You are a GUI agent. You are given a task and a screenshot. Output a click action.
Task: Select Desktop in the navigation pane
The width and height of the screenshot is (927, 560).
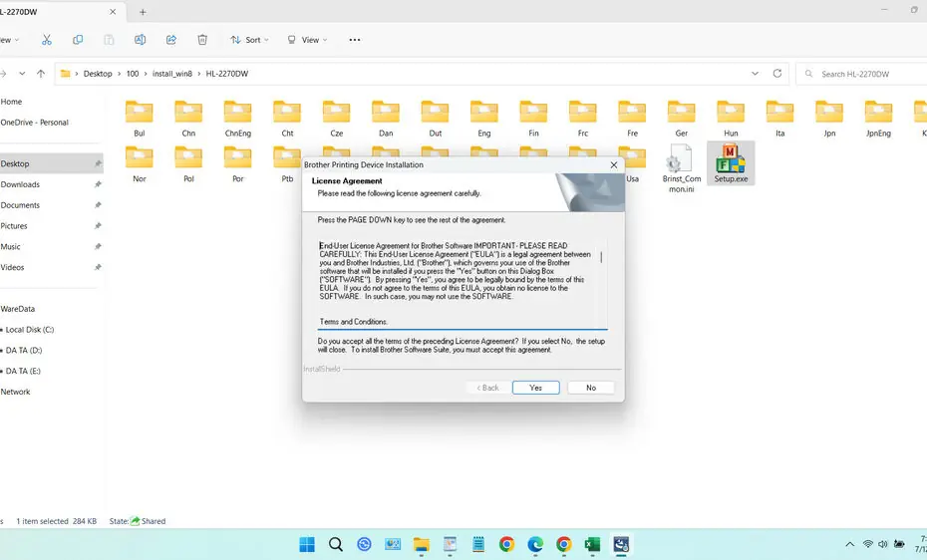tap(52, 163)
